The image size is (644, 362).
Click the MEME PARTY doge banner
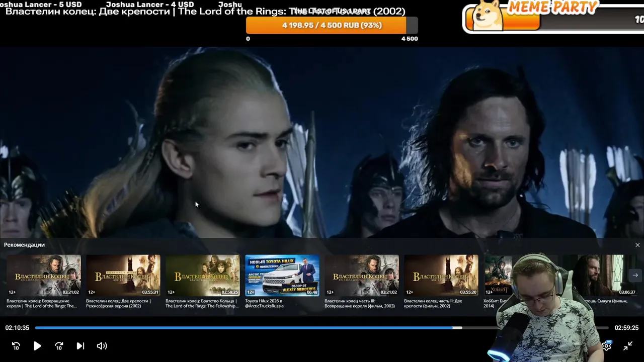(x=553, y=17)
